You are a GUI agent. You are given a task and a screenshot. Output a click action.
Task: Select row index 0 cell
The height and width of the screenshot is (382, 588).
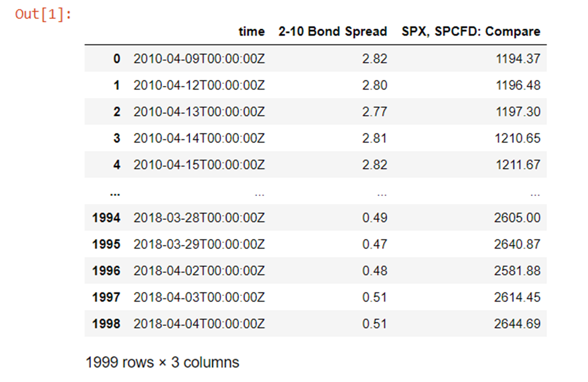tap(116, 59)
